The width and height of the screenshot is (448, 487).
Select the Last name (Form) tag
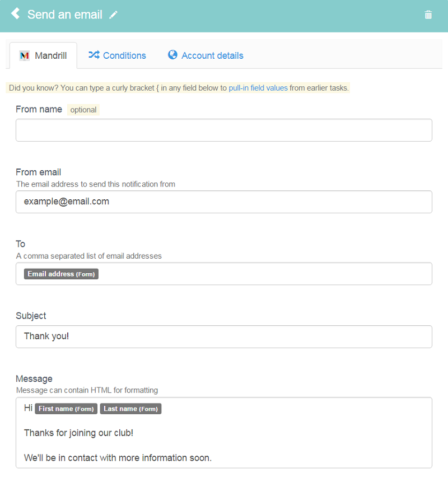pos(131,409)
